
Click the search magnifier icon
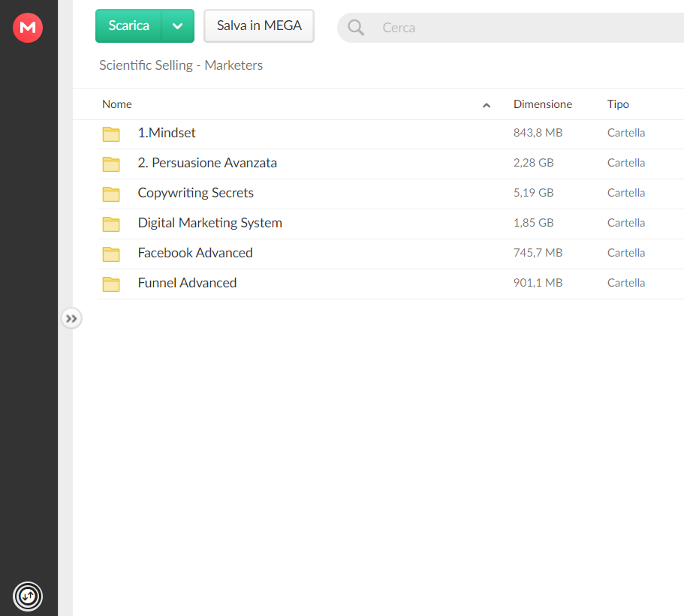point(356,28)
